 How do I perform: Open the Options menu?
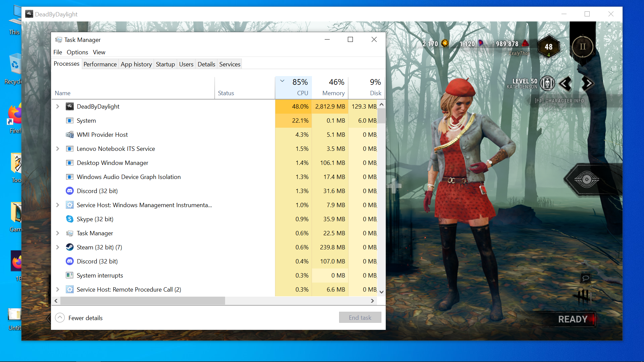[77, 52]
